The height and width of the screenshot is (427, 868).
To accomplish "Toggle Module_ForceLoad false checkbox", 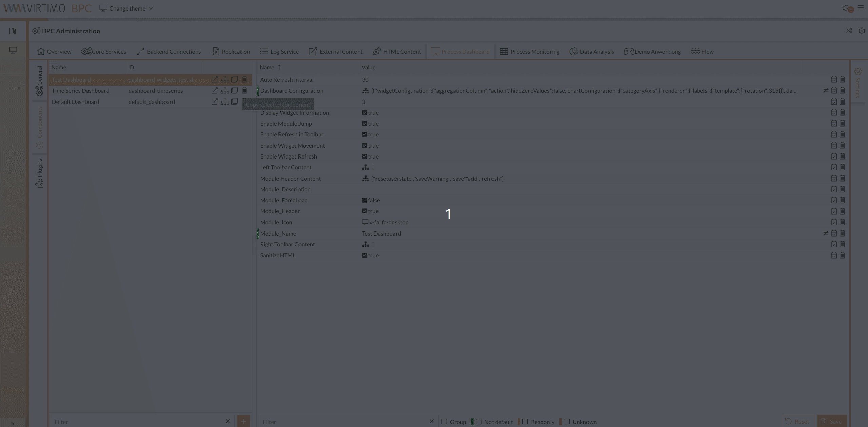I will click(x=364, y=200).
